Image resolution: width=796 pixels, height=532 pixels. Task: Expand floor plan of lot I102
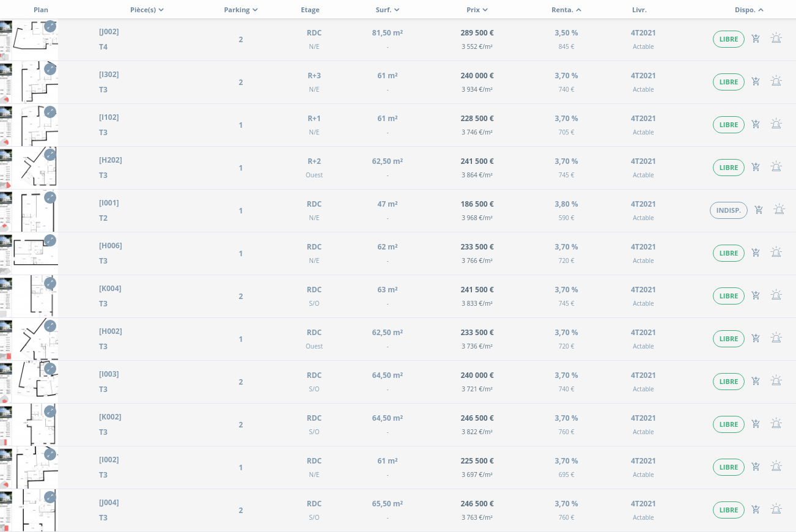click(50, 112)
